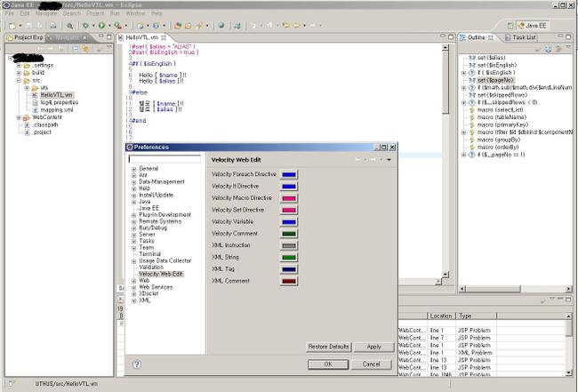578x392 pixels.
Task: Open the File menu
Action: [x=9, y=13]
